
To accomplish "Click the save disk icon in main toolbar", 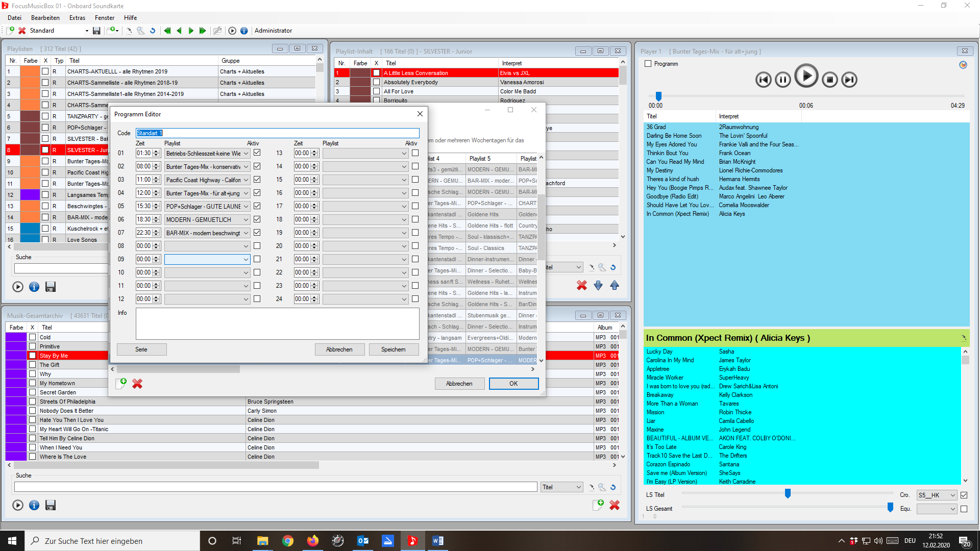I will (x=96, y=31).
